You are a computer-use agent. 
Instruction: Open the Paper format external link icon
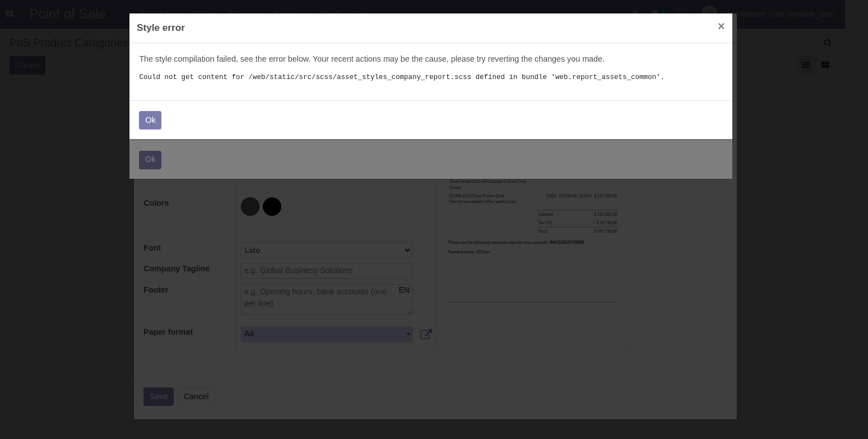[x=426, y=334]
